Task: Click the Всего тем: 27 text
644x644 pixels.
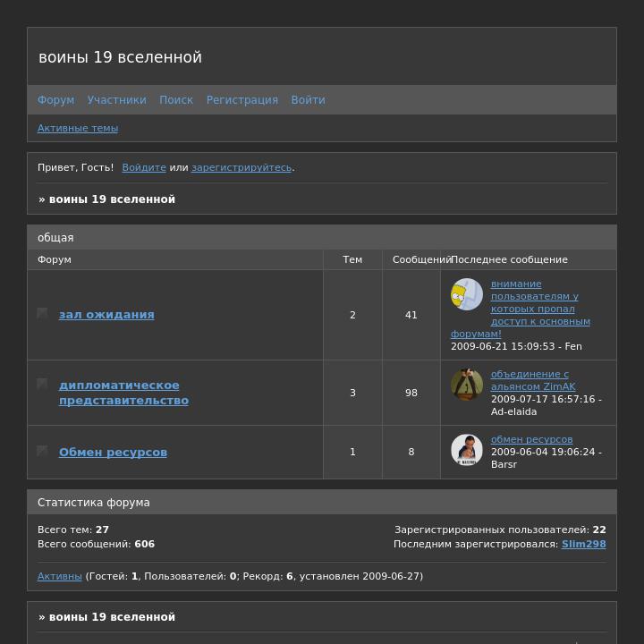Action: click(73, 530)
